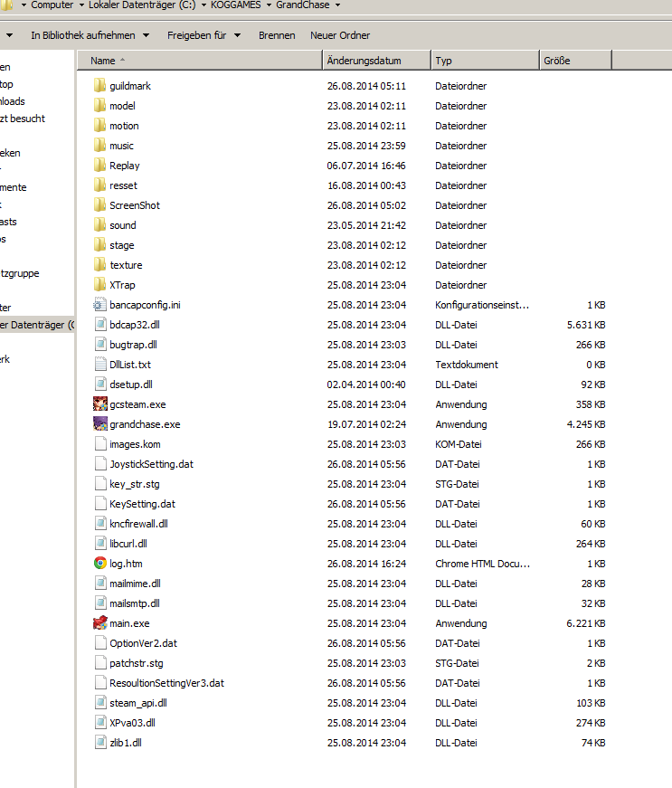Click the XTrap folder icon
This screenshot has width=672, height=788.
tap(100, 285)
